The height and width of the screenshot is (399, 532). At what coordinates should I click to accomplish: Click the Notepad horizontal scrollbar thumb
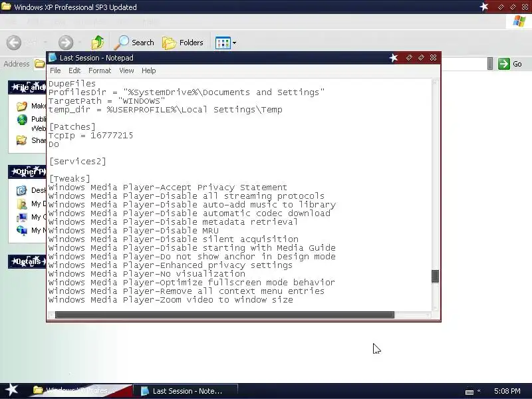tap(225, 315)
